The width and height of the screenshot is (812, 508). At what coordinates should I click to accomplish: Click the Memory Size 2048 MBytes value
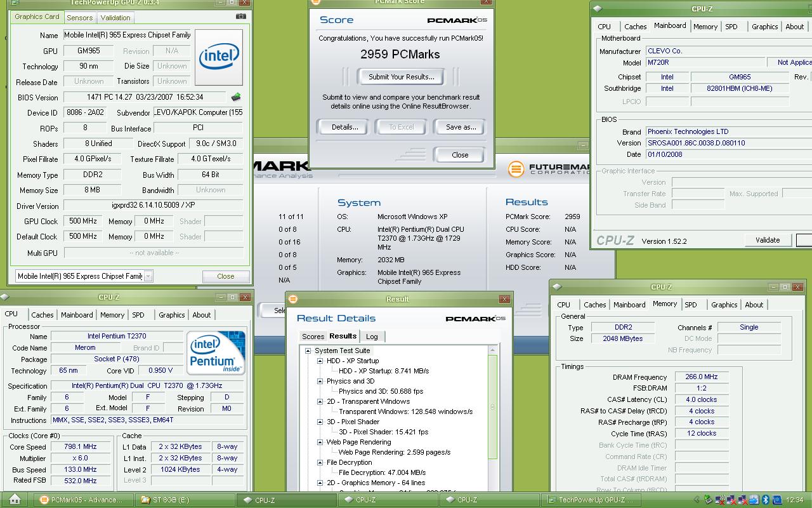pyautogui.click(x=622, y=338)
